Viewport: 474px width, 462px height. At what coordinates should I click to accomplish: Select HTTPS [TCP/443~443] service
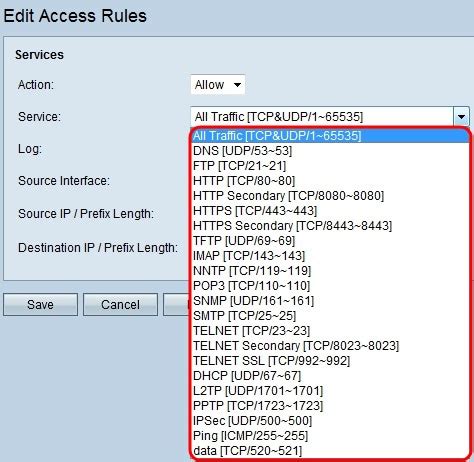coord(331,211)
